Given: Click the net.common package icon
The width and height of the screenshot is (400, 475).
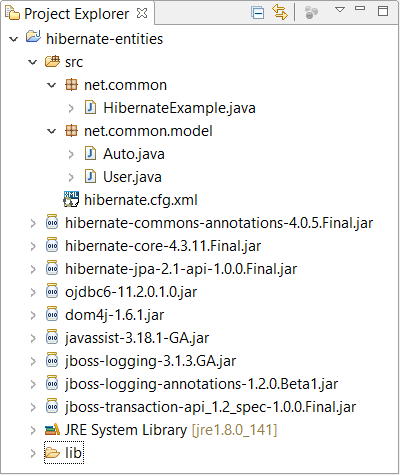Looking at the screenshot, I should point(71,85).
